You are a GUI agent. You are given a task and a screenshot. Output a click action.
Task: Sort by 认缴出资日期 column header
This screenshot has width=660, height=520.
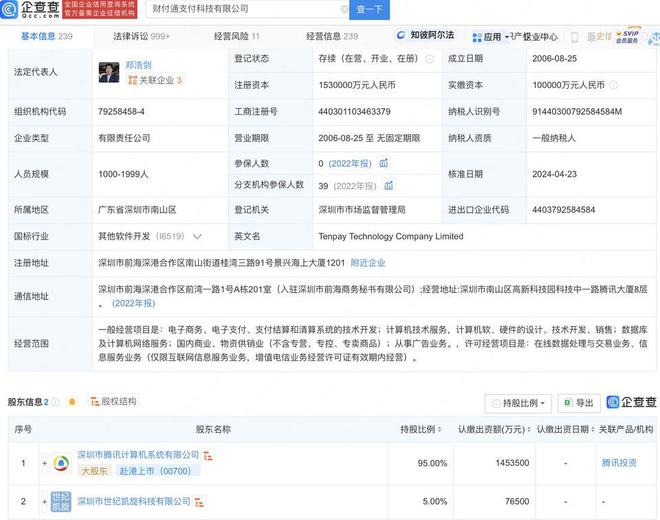click(566, 429)
